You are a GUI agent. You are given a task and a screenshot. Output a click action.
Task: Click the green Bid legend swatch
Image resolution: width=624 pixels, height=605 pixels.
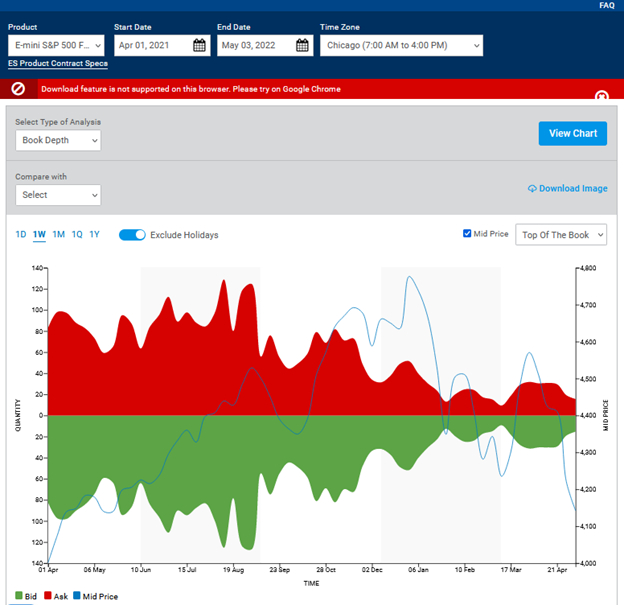pos(19,597)
